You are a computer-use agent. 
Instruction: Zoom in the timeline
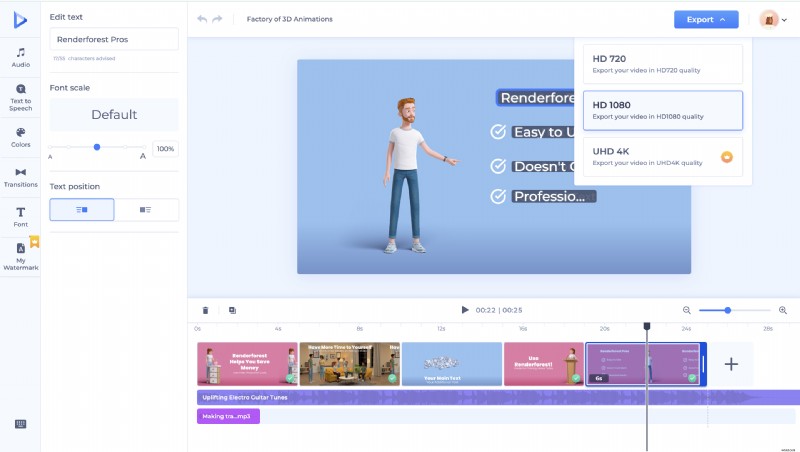[783, 310]
